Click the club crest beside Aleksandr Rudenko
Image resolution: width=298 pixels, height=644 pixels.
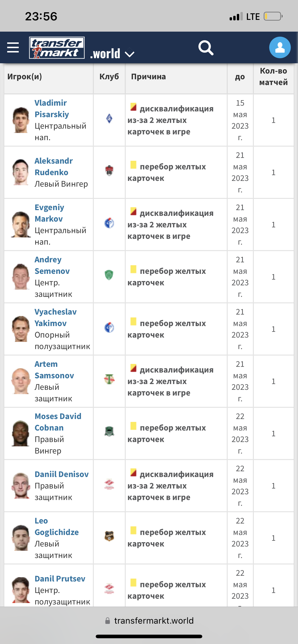pos(109,171)
